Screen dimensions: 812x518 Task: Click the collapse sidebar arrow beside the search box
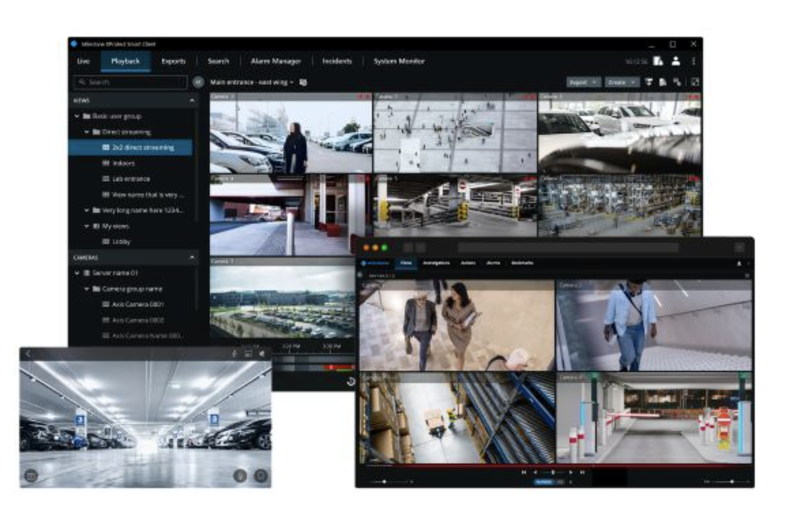point(198,82)
